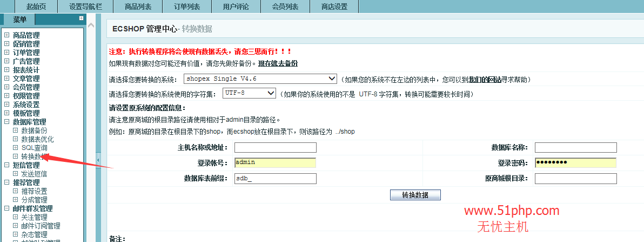
Task: Collapse the 推荐管理 tree node
Action: [x=6, y=182]
